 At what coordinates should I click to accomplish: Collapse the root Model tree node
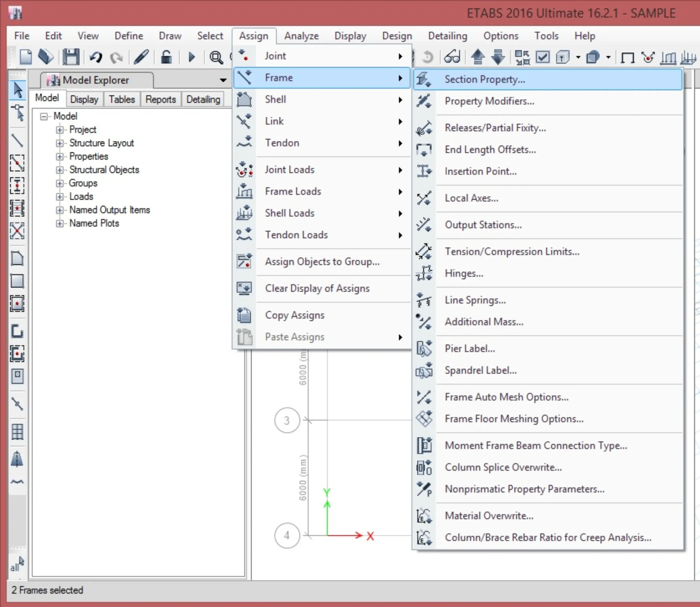44,116
